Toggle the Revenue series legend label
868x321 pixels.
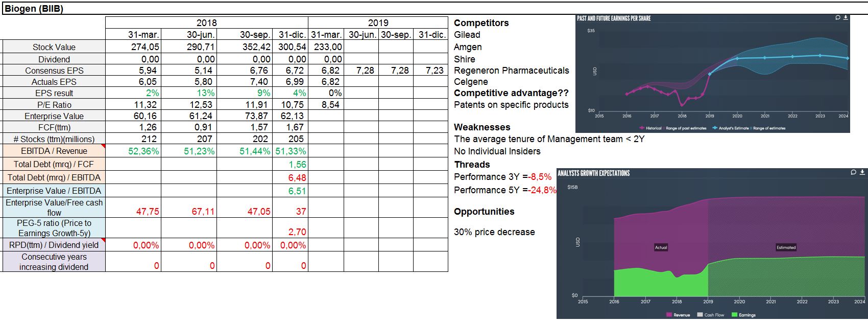[x=682, y=315]
